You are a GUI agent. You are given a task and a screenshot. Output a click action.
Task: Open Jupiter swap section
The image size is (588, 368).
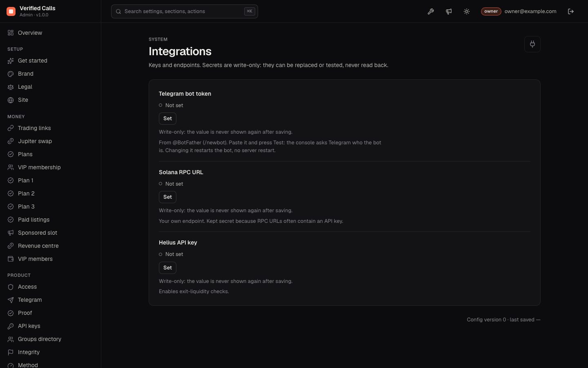click(x=50, y=141)
